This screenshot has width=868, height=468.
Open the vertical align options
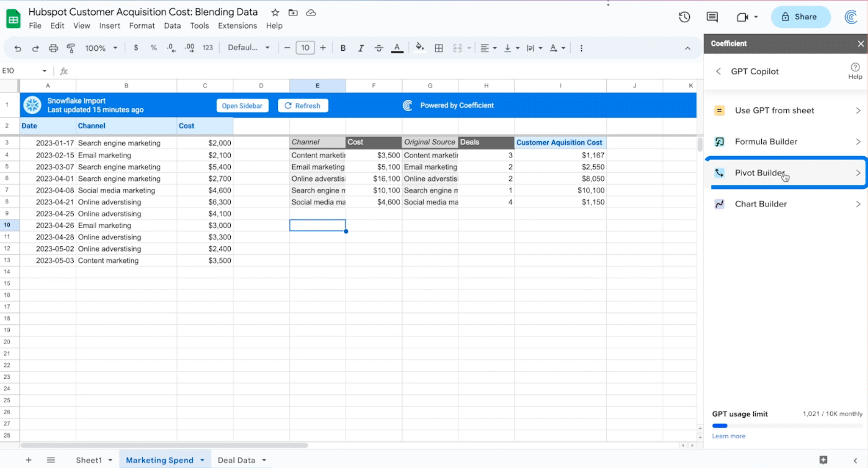click(511, 48)
